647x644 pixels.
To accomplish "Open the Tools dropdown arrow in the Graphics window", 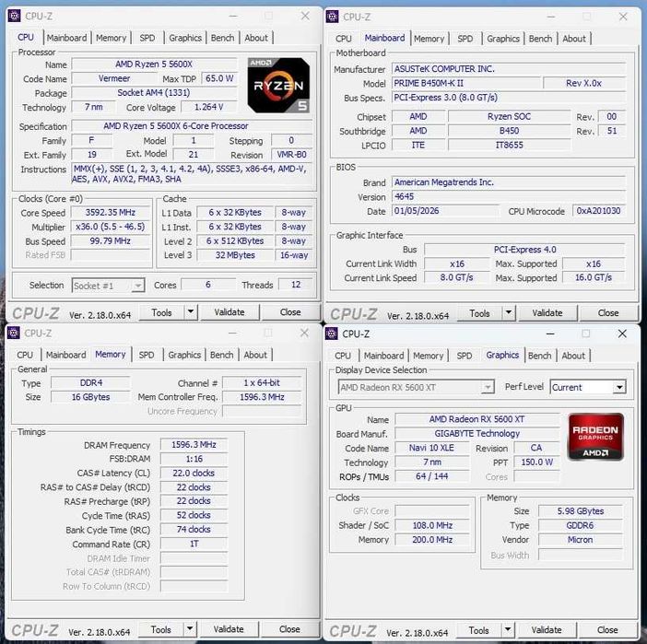I will (x=508, y=629).
